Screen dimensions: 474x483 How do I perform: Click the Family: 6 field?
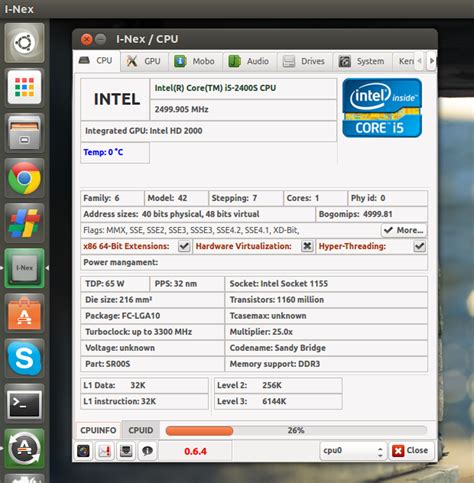[x=112, y=198]
